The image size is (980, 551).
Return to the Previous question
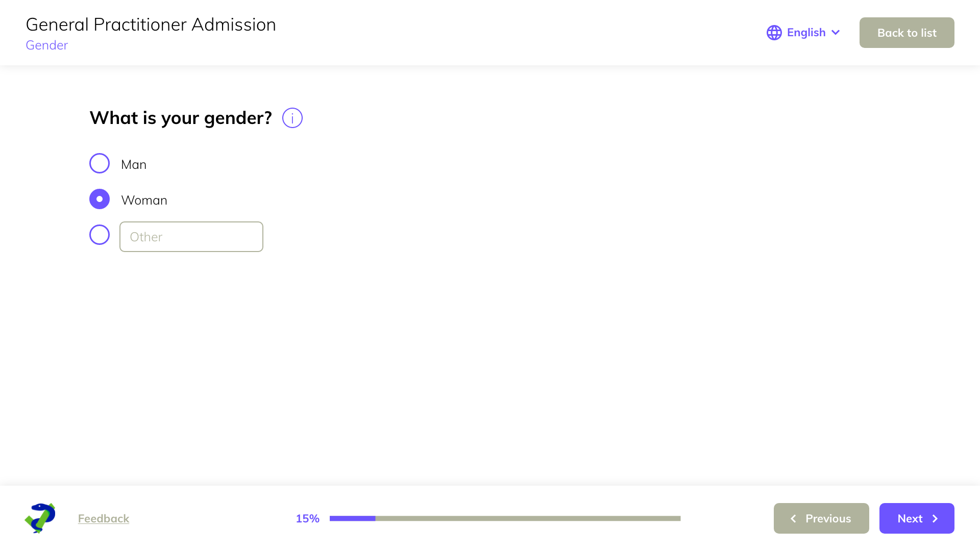(x=821, y=518)
